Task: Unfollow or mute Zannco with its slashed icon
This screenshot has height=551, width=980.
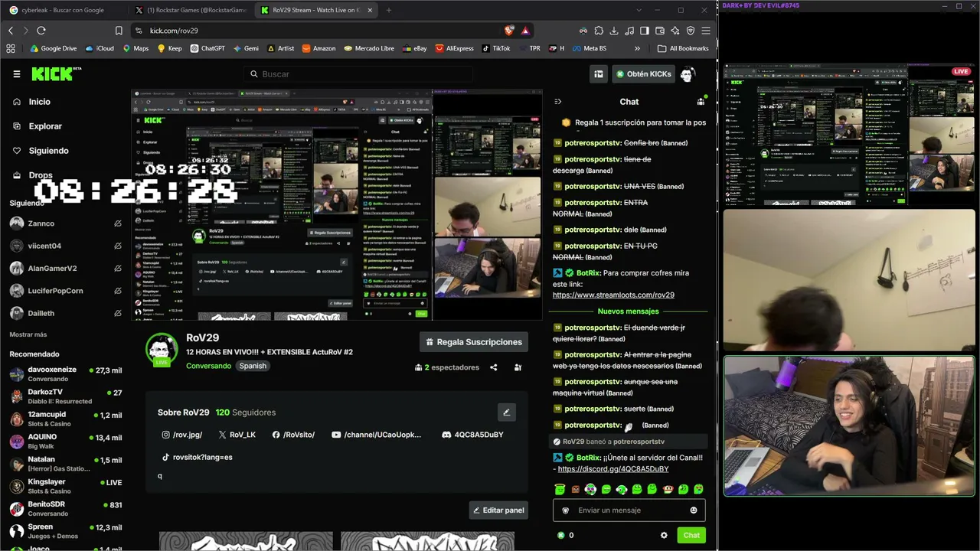Action: tap(118, 223)
